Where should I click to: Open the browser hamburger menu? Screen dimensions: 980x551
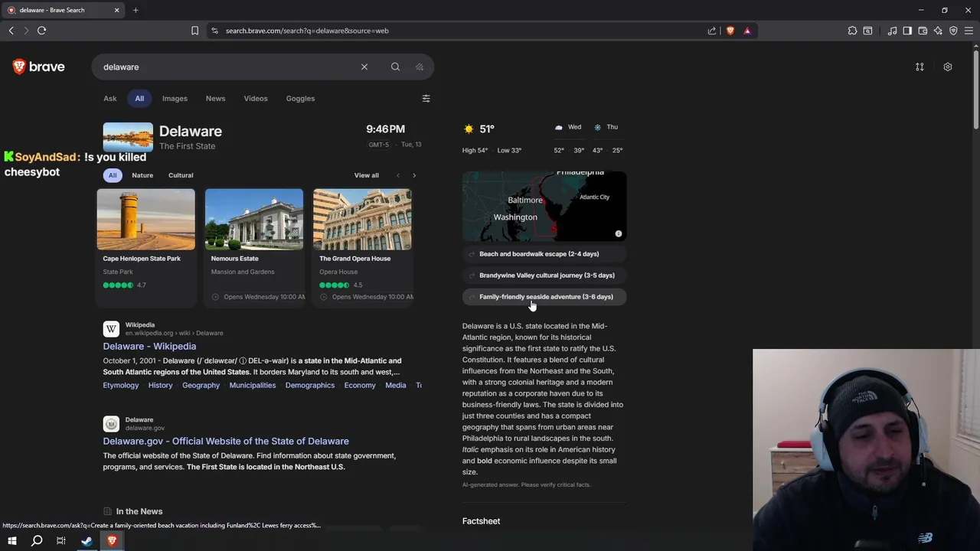tap(969, 31)
